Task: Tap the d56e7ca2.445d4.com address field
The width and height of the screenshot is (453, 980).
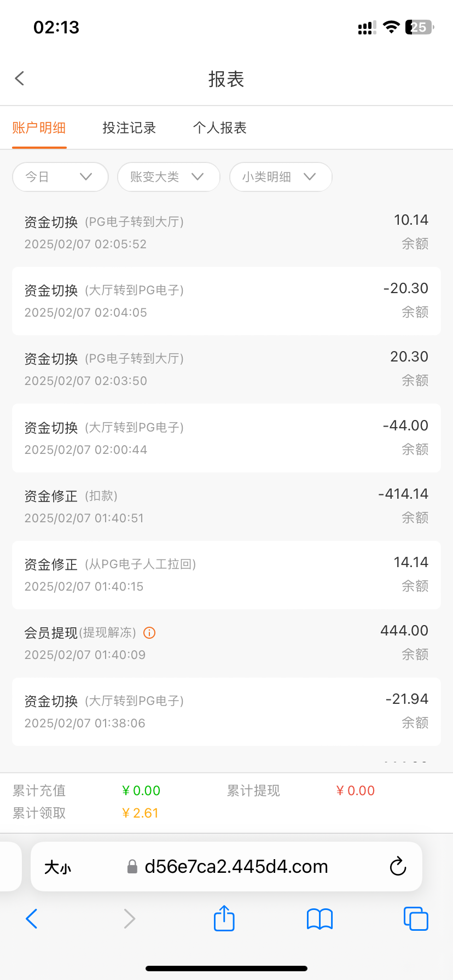Action: [x=236, y=867]
